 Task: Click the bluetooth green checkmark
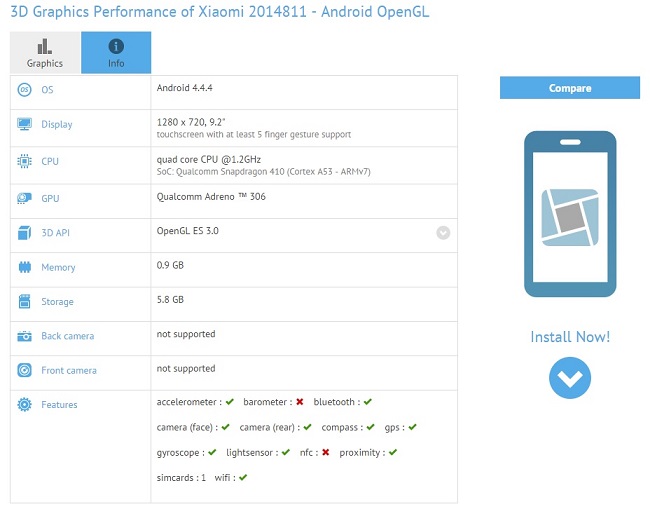[368, 402]
